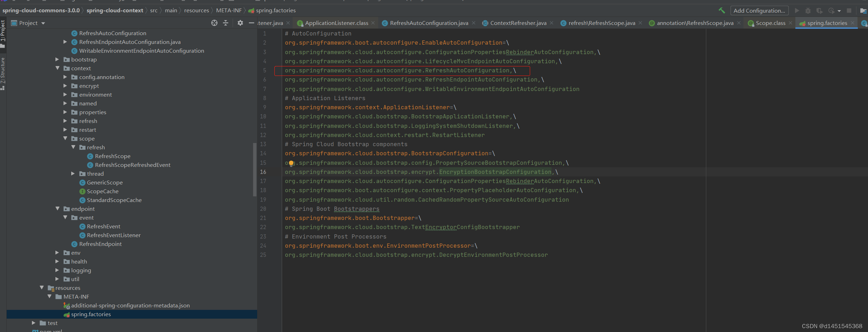868x332 pixels.
Task: Open Project panel settings gear icon
Action: tap(240, 23)
